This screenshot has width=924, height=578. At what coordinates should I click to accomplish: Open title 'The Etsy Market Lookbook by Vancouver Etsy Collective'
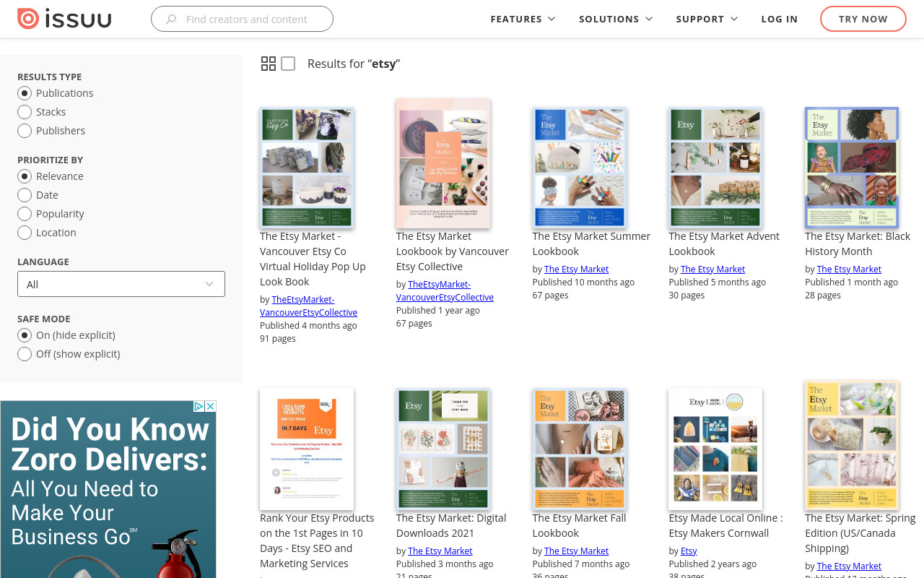tap(453, 251)
